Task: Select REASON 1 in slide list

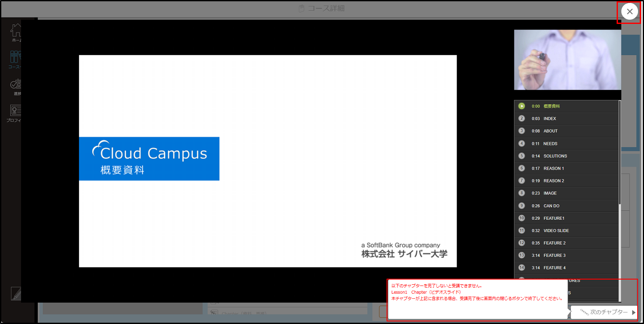Action: [x=566, y=168]
